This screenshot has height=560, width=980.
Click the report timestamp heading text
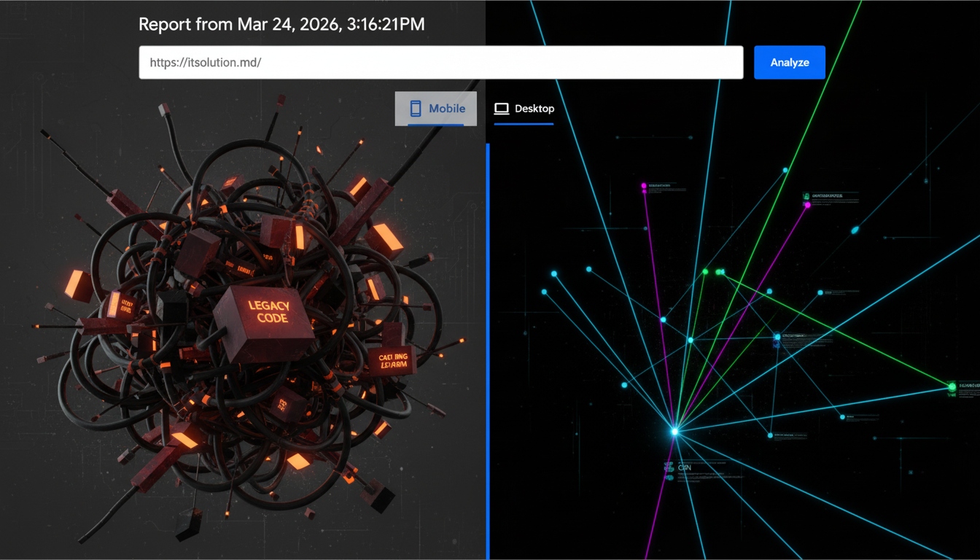[x=281, y=24]
